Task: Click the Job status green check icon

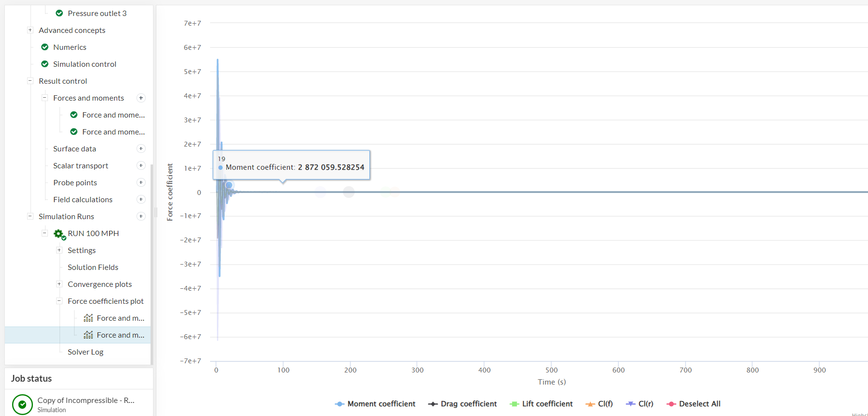Action: 22,404
